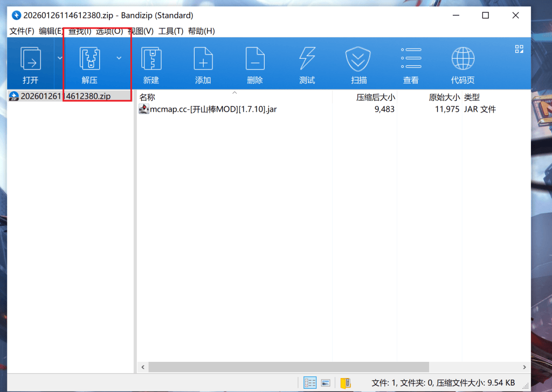Expand the dropdown arrow next to 解压
This screenshot has width=552, height=392.
tap(119, 58)
